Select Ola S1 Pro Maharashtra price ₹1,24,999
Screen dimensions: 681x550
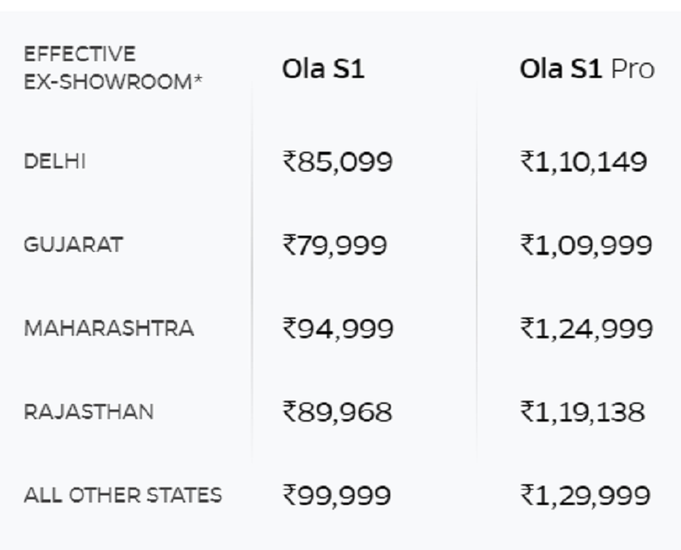coord(586,328)
